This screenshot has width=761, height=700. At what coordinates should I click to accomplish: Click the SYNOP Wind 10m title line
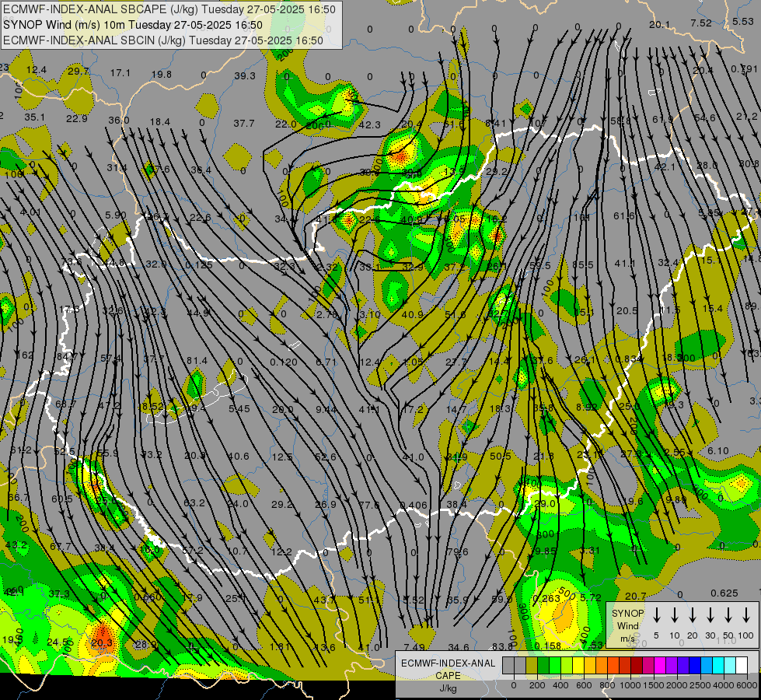132,25
